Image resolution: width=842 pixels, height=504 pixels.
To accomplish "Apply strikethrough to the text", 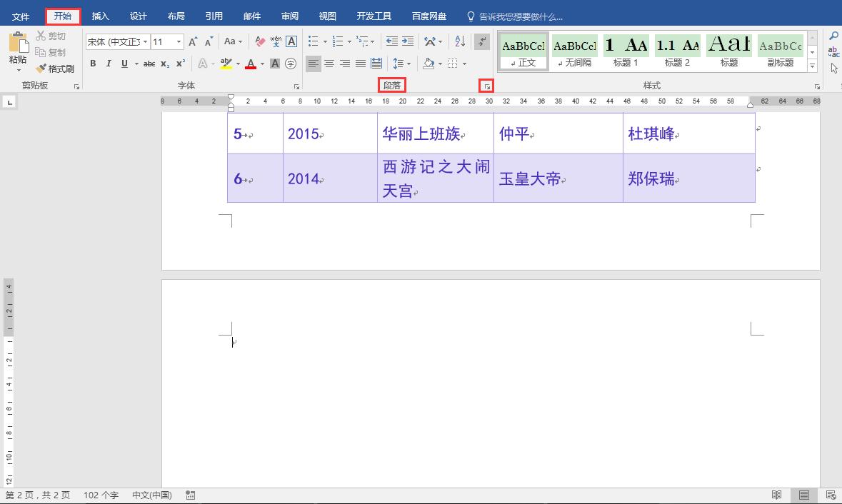I will click(x=149, y=64).
